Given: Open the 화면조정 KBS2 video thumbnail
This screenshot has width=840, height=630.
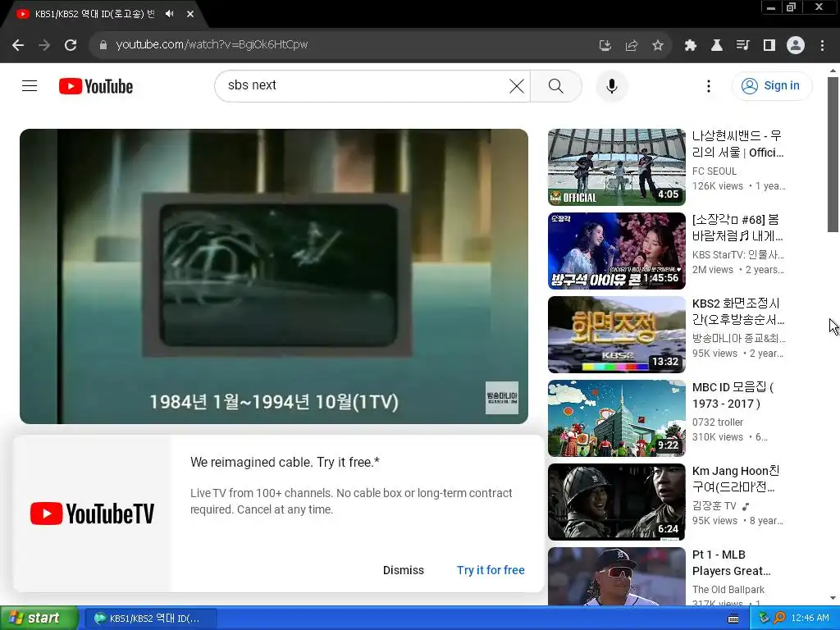Looking at the screenshot, I should (x=617, y=335).
